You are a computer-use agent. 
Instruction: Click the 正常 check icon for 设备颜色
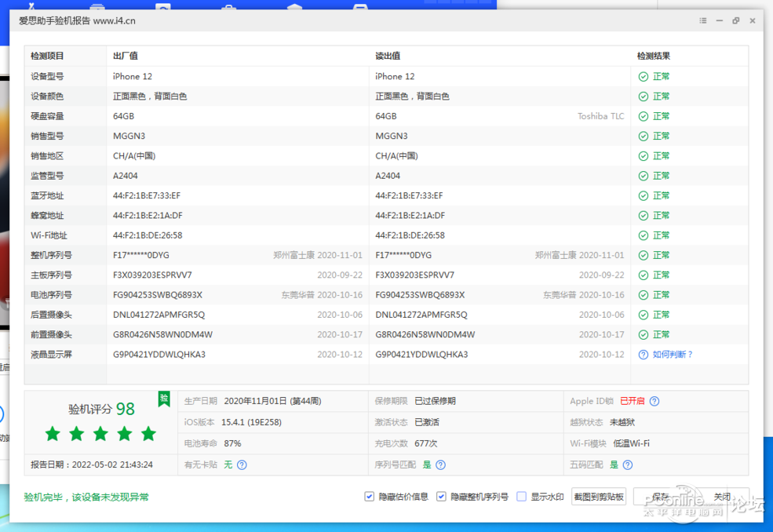[x=644, y=97]
